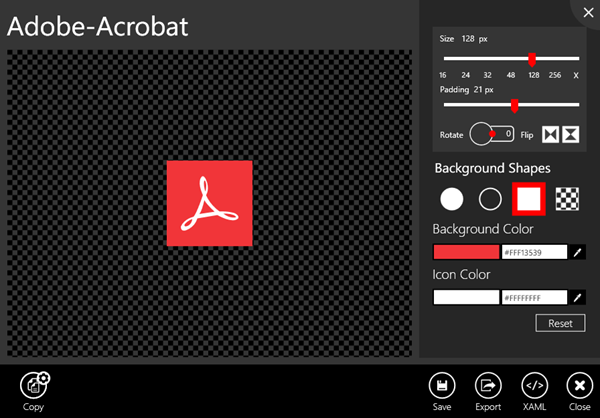Click the X custom size marker

pyautogui.click(x=576, y=75)
